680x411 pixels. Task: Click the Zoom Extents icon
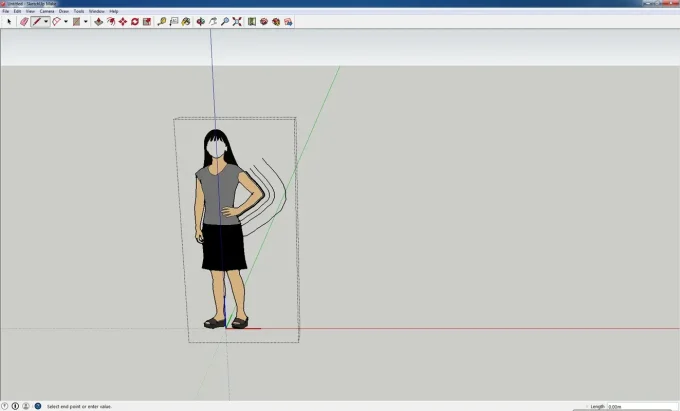[x=237, y=21]
